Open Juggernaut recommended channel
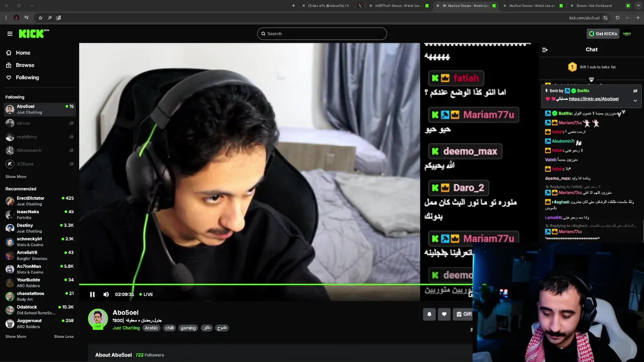The height and width of the screenshot is (362, 644). 39,323
